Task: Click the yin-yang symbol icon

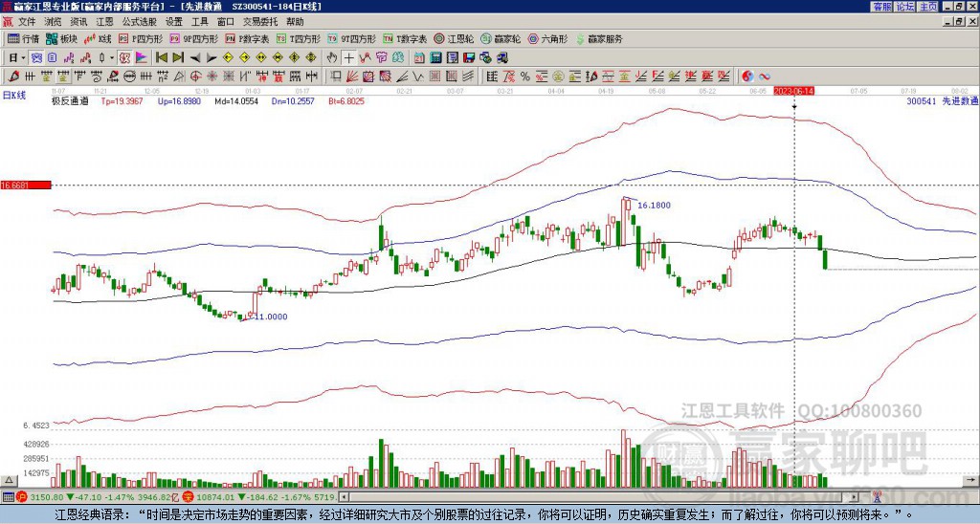Action: (747, 76)
